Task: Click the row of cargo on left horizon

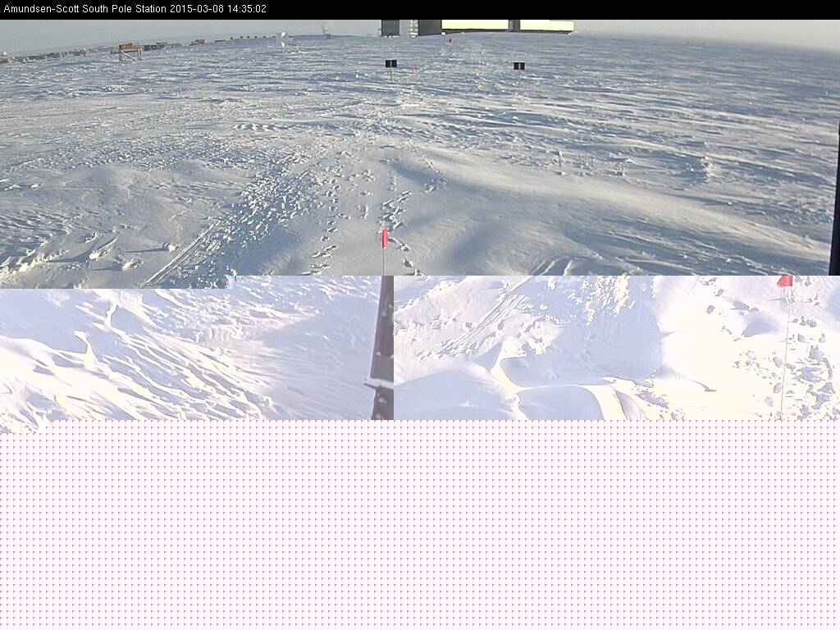Action: [49, 56]
